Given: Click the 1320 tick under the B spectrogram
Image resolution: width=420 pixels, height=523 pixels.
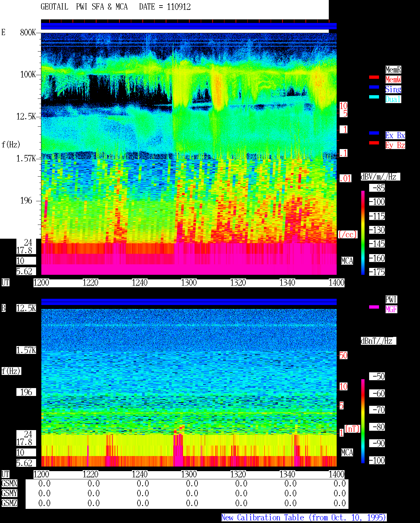Looking at the screenshot, I should 238,474.
